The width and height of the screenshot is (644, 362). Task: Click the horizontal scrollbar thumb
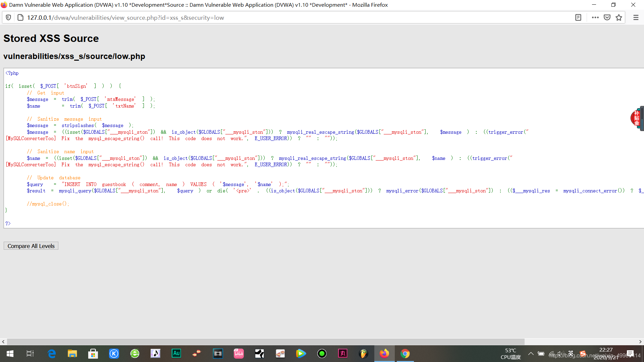pyautogui.click(x=266, y=342)
